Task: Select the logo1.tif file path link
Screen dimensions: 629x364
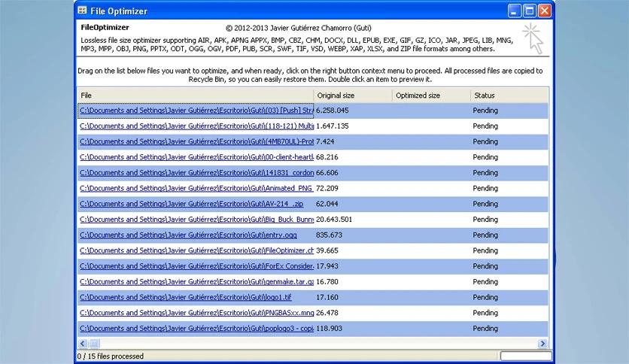Action: tap(185, 298)
